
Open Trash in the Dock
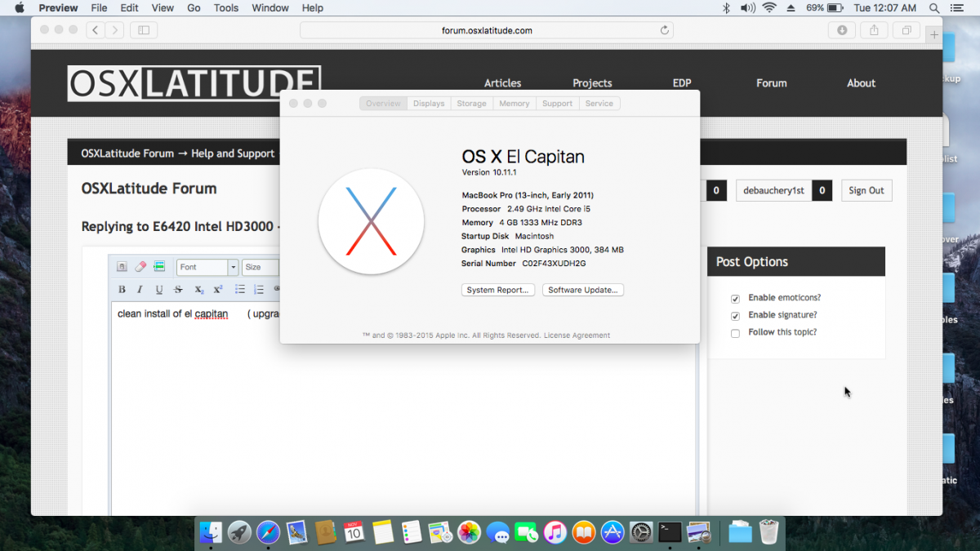tap(769, 532)
